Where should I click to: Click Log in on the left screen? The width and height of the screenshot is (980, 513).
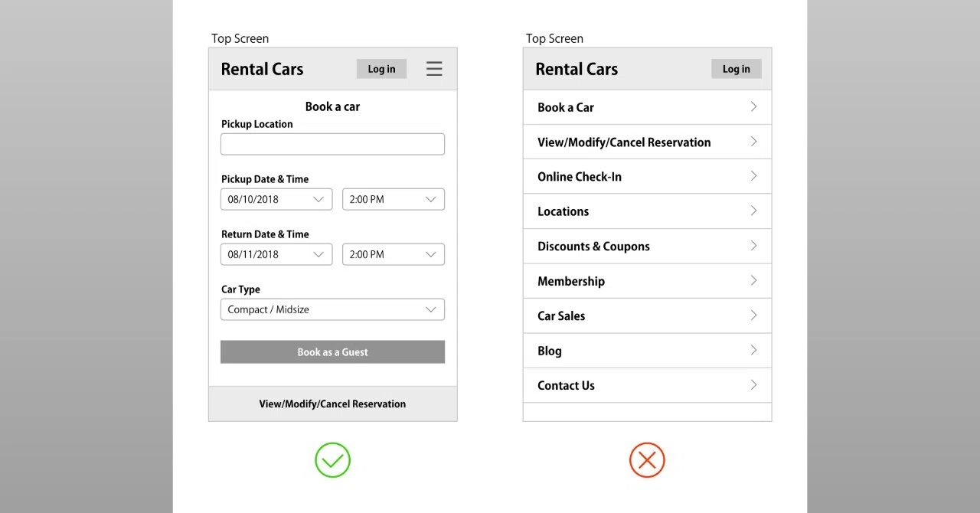(x=381, y=69)
